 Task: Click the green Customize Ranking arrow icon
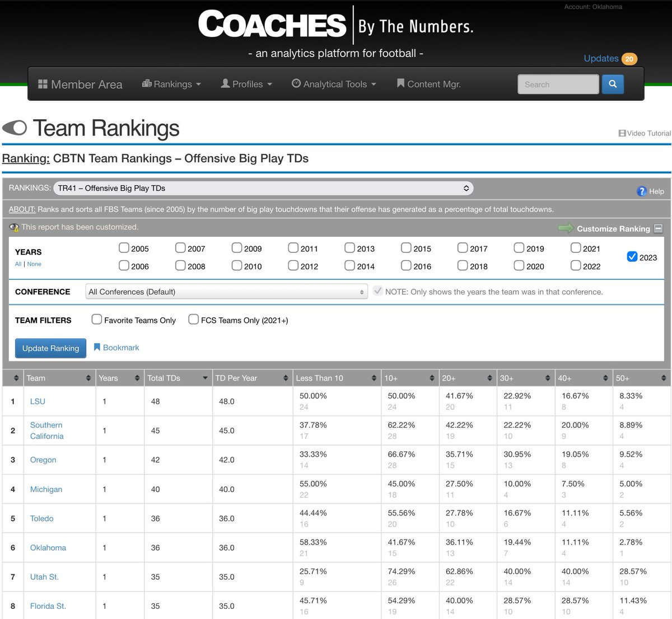(566, 228)
